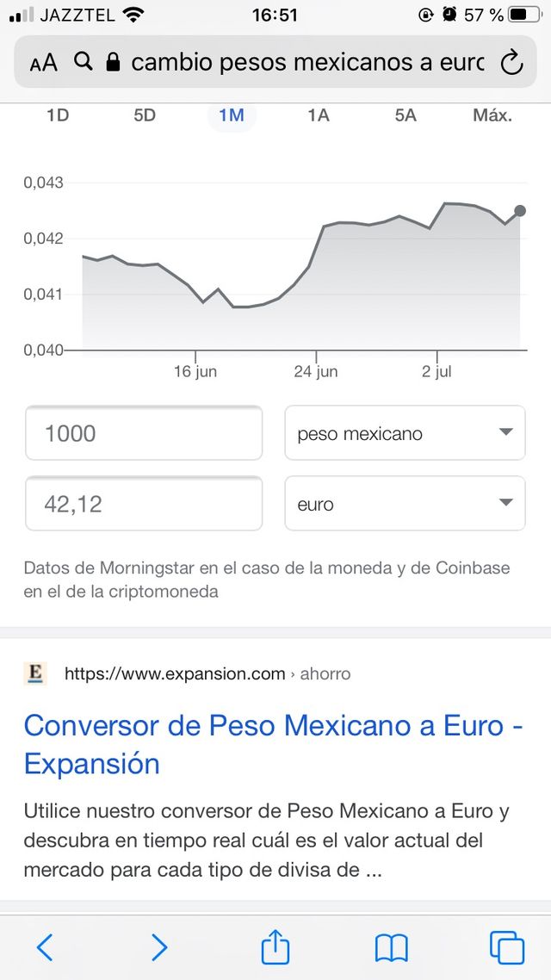Viewport: 551px width, 980px height.
Task: Open the peso mexicano currency selector
Action: click(x=405, y=433)
